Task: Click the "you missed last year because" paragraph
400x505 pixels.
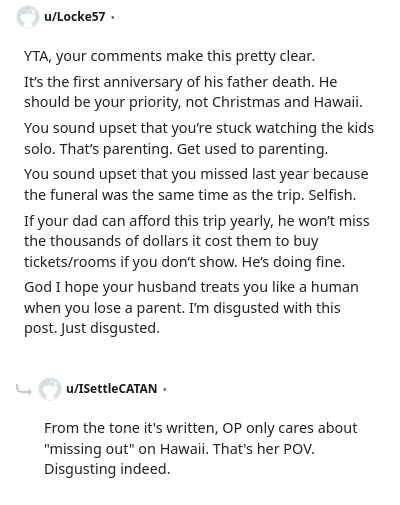Action: coord(196,184)
